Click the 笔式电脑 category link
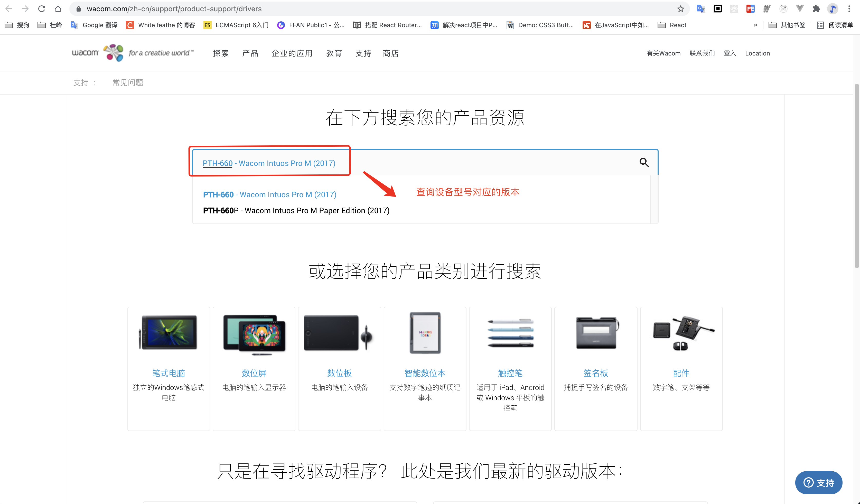This screenshot has width=860, height=504. coord(169,373)
